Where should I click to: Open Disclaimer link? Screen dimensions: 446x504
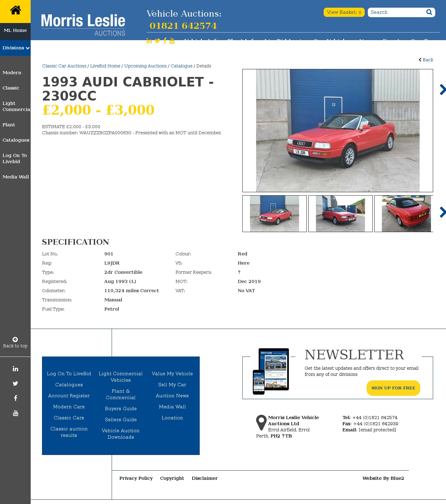click(x=205, y=478)
